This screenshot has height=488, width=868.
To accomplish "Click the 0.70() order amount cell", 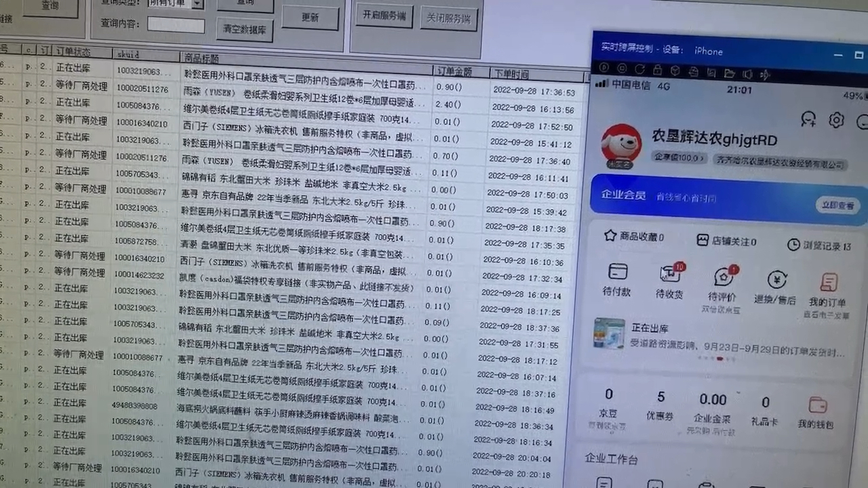I will (x=446, y=155).
